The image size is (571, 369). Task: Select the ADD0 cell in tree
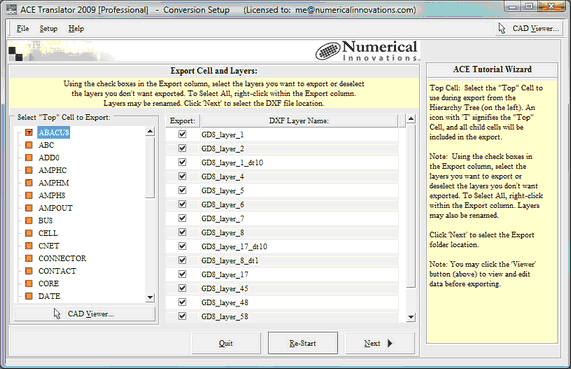coord(49,158)
